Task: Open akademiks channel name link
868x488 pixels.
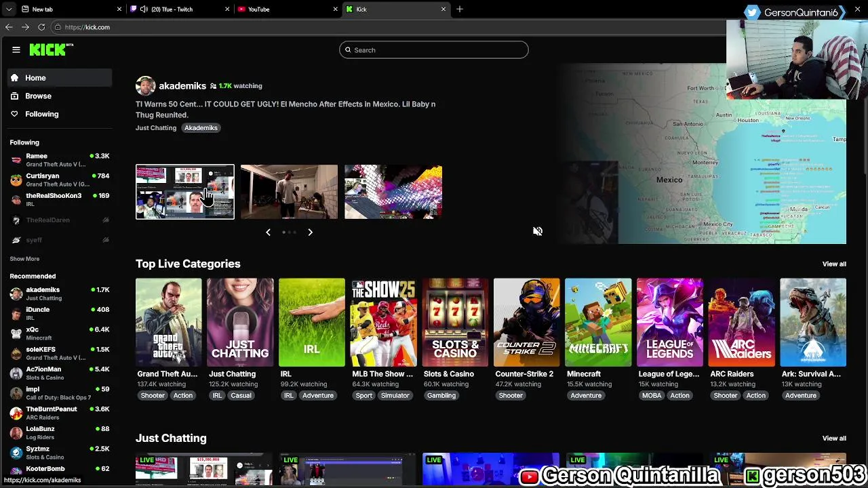Action: tap(182, 86)
